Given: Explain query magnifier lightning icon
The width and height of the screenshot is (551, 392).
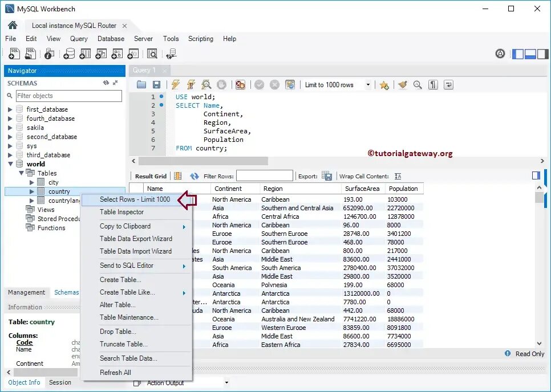Looking at the screenshot, I should tap(206, 84).
